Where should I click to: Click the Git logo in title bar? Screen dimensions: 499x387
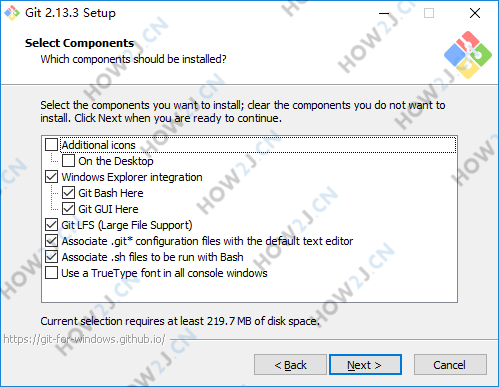[12, 13]
